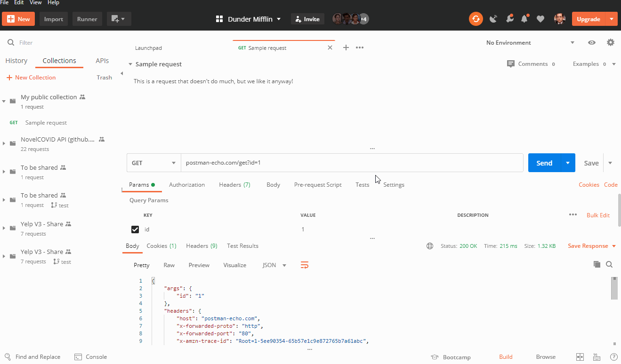The image size is (621, 364).
Task: Search the response with magnifier icon
Action: coord(609,264)
